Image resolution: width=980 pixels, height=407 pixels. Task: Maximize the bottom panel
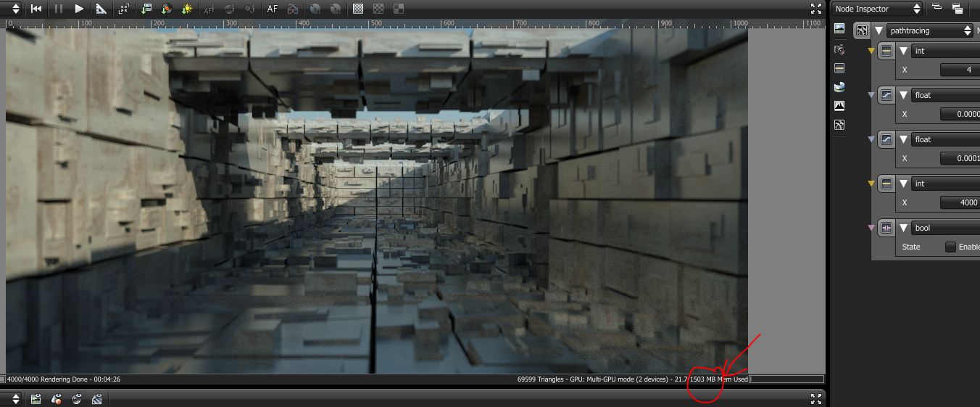(x=816, y=398)
